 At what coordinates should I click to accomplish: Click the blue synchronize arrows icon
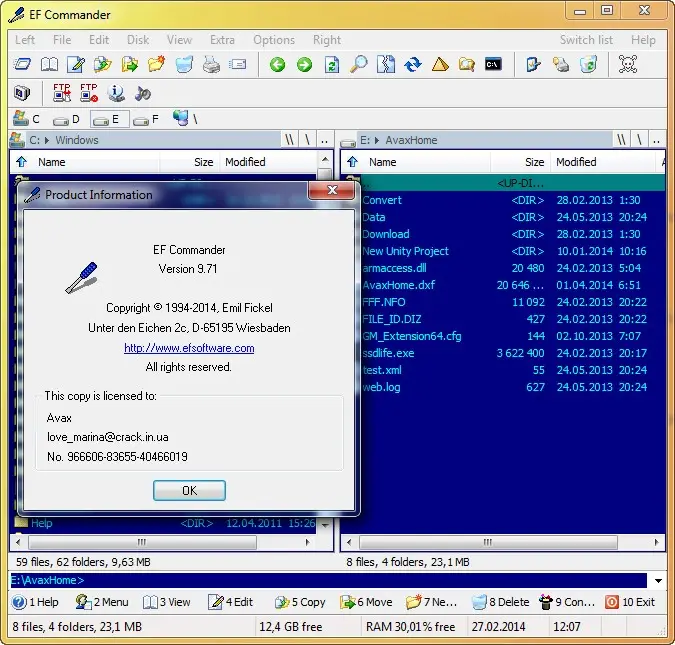point(413,65)
